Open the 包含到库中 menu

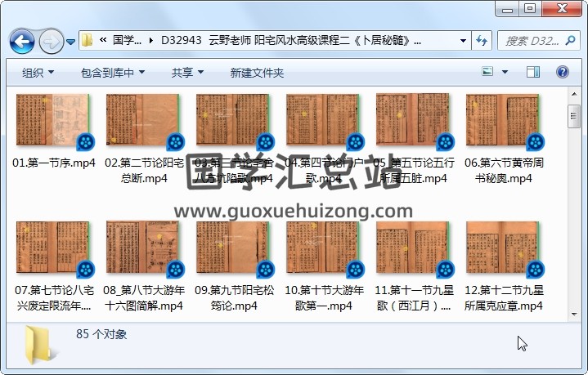[113, 72]
